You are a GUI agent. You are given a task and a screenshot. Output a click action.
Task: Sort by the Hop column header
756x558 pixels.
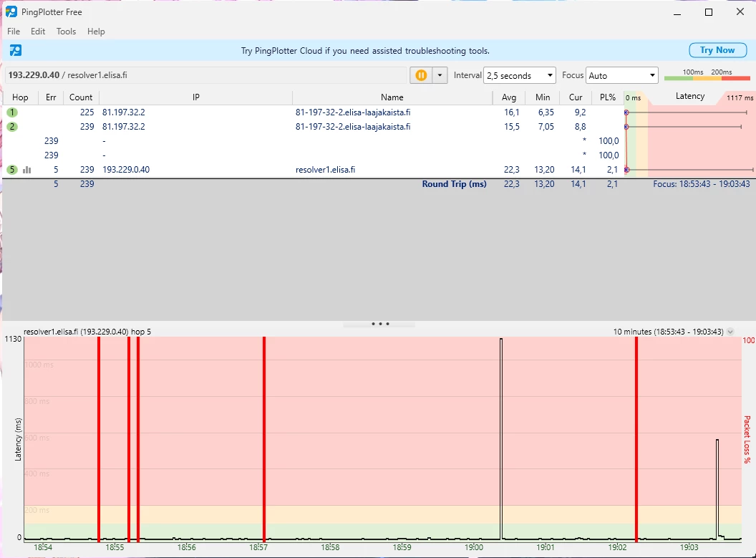pos(20,97)
